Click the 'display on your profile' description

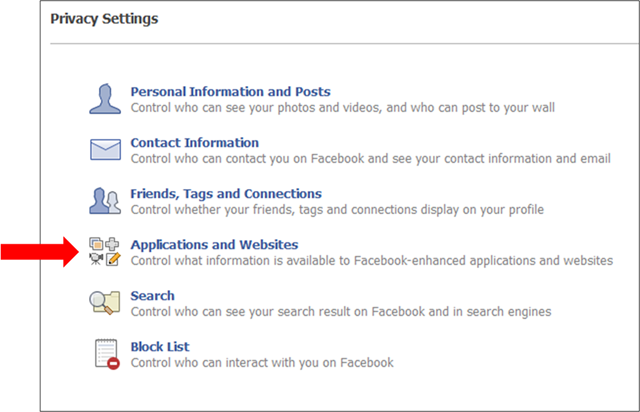click(x=336, y=210)
